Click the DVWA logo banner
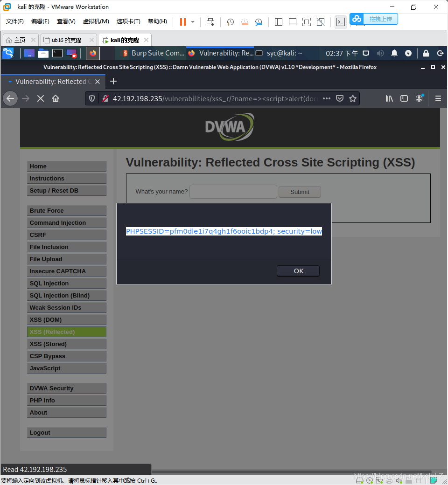This screenshot has height=485, width=448. [x=230, y=127]
